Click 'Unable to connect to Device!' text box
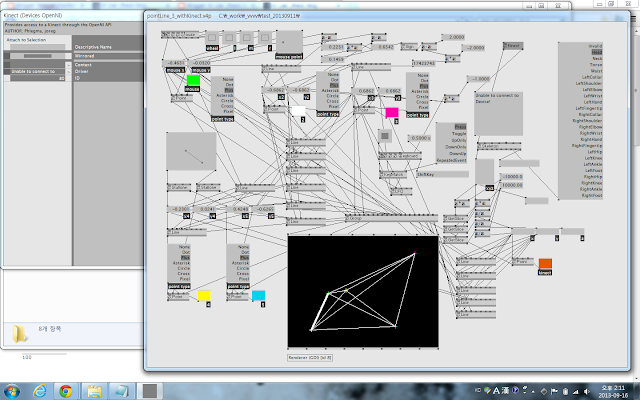640x400 pixels. click(498, 114)
